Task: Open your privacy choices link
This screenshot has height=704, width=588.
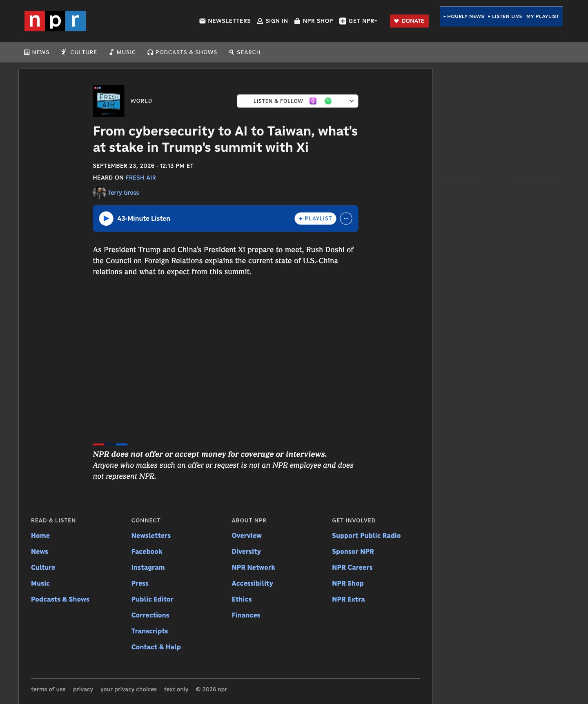Action: pos(129,689)
